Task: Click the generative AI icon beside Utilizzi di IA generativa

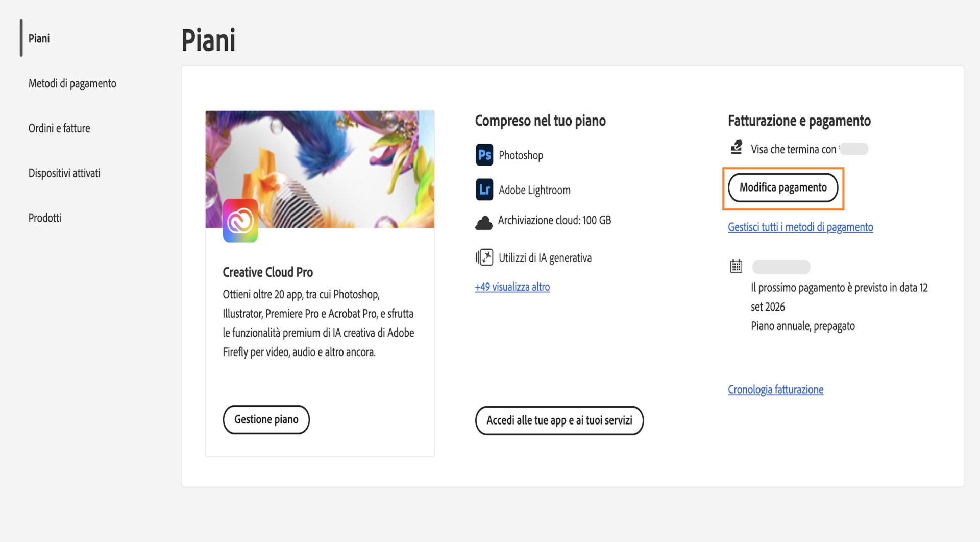Action: coord(483,257)
